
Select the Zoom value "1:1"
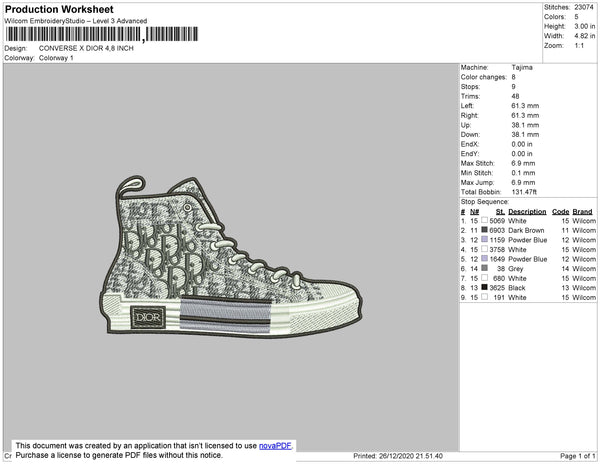point(579,46)
